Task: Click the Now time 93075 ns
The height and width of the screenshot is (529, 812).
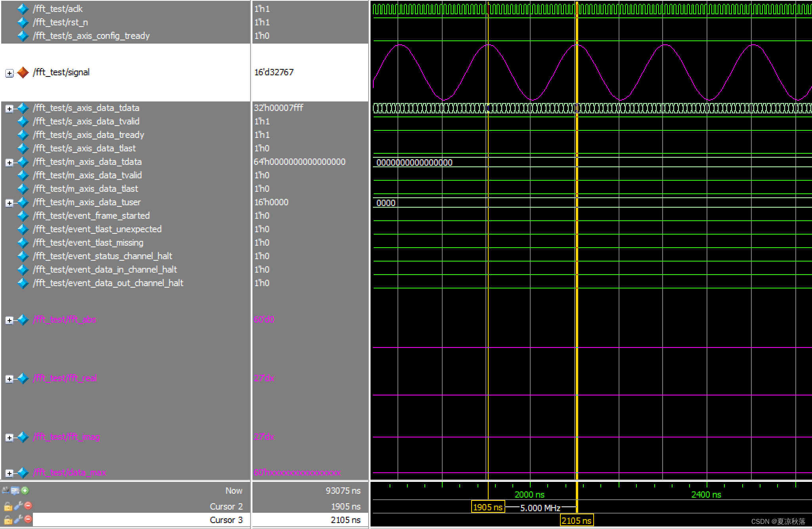Action: [x=343, y=491]
